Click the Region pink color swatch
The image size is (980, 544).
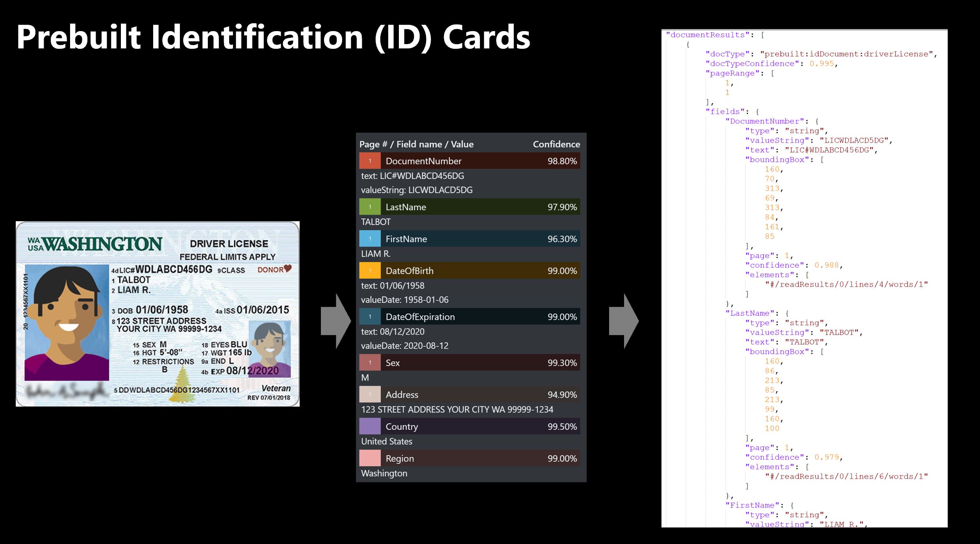pos(370,458)
